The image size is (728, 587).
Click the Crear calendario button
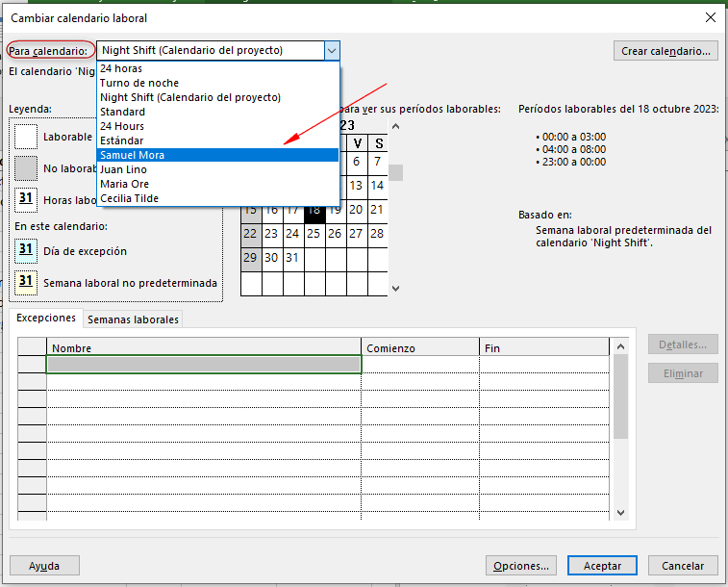pyautogui.click(x=665, y=51)
